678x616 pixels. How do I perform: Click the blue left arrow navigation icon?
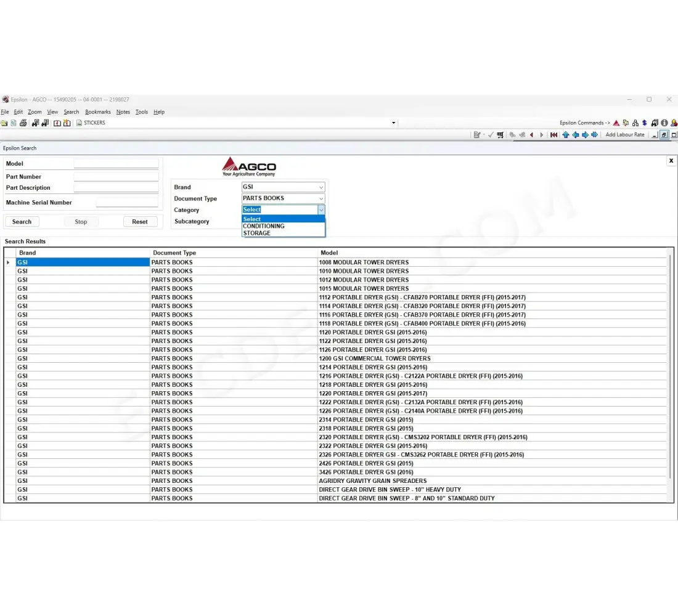[x=576, y=135]
